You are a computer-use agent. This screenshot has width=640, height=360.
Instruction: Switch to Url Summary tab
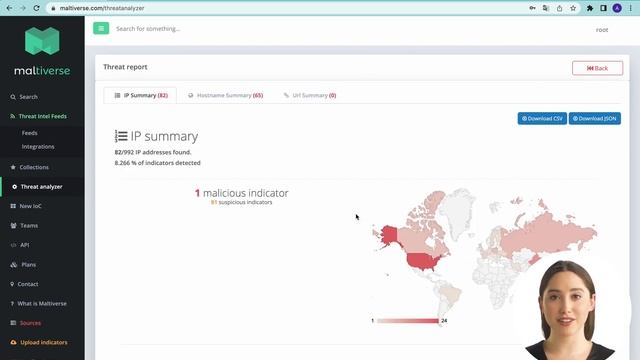pyautogui.click(x=310, y=95)
